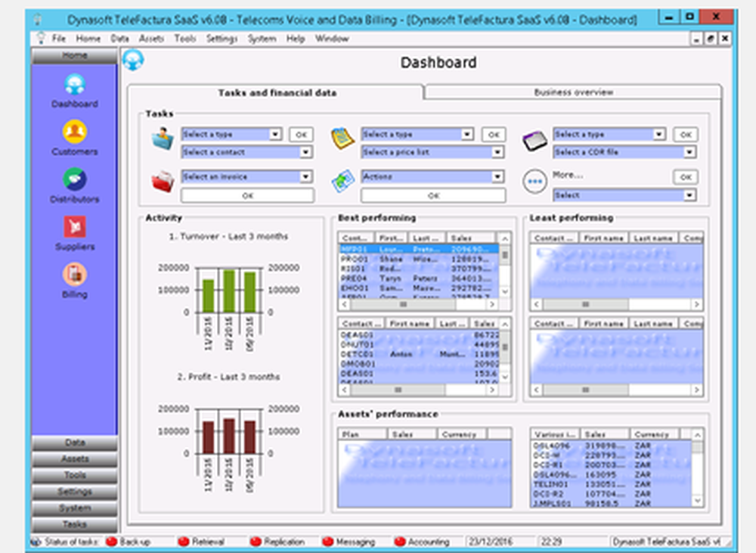Expand the System sidebar section
The height and width of the screenshot is (553, 756).
point(75,508)
